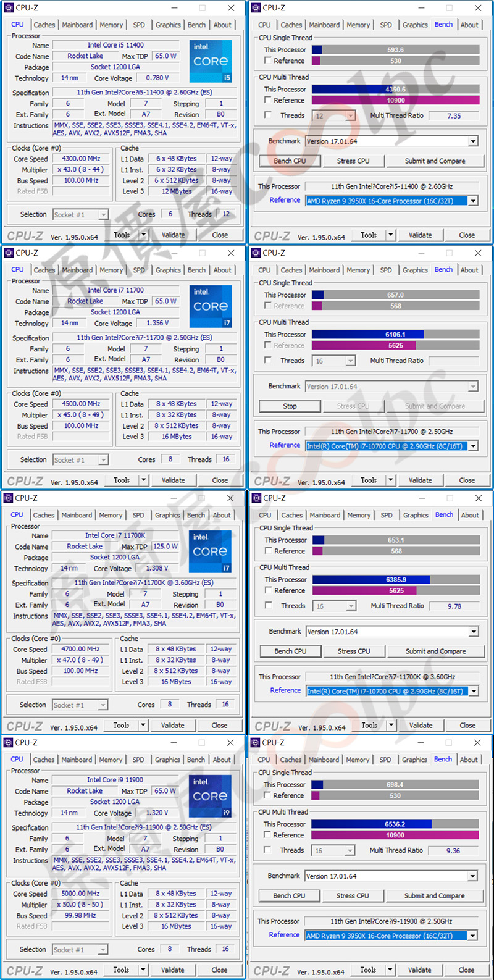Click the Stop button in i7-11700 Bench window
Image resolution: width=494 pixels, height=980 pixels.
point(290,406)
